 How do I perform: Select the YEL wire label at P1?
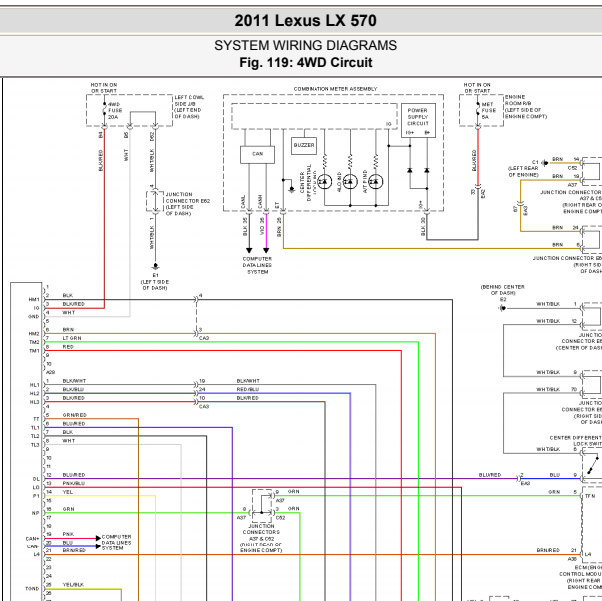[68, 492]
